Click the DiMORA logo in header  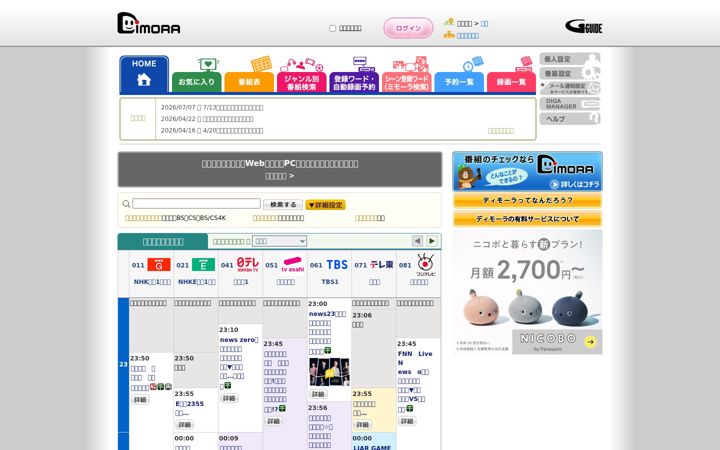pyautogui.click(x=148, y=23)
